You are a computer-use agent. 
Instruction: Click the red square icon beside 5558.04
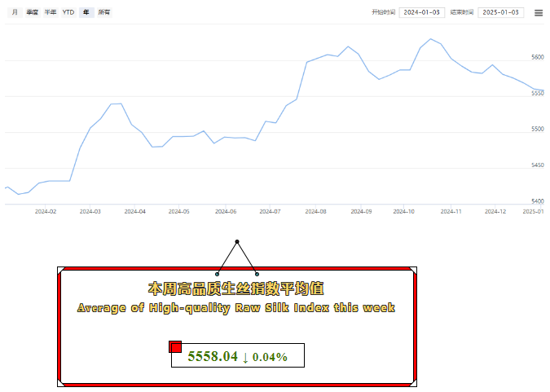(x=175, y=347)
